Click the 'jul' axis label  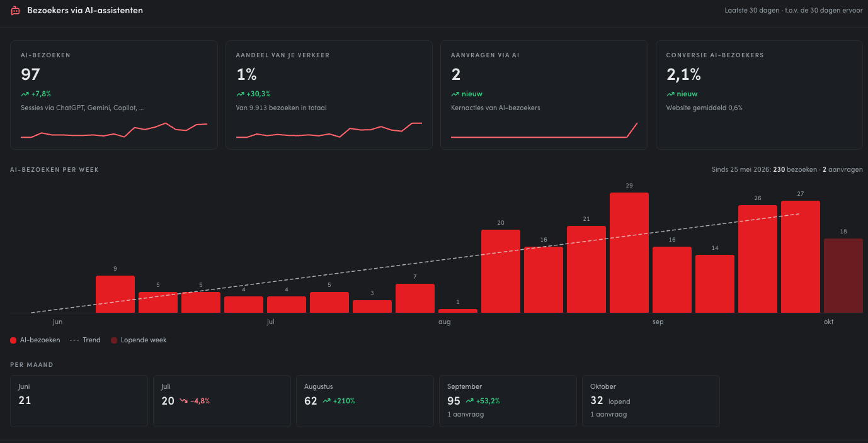pyautogui.click(x=270, y=322)
